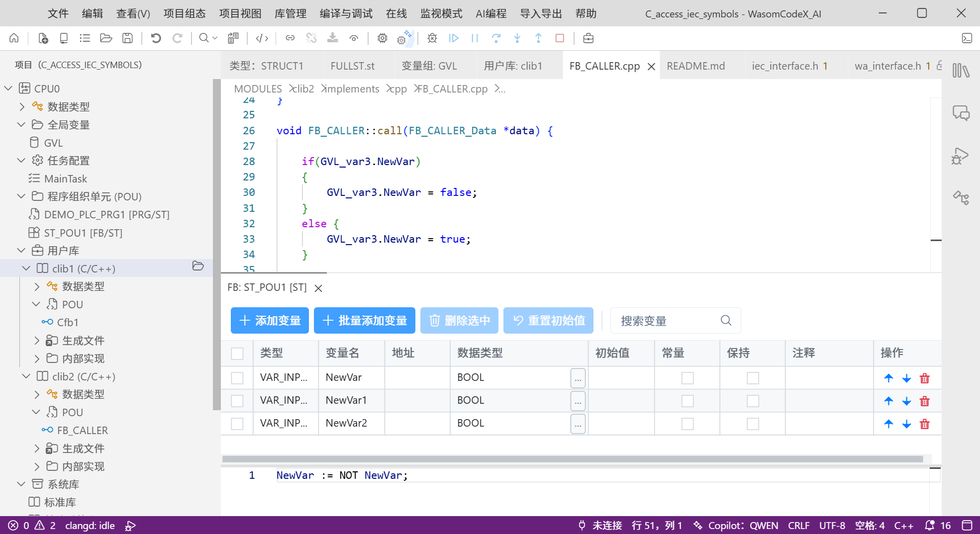
Task: Switch to the FULLST.st tab
Action: (353, 66)
